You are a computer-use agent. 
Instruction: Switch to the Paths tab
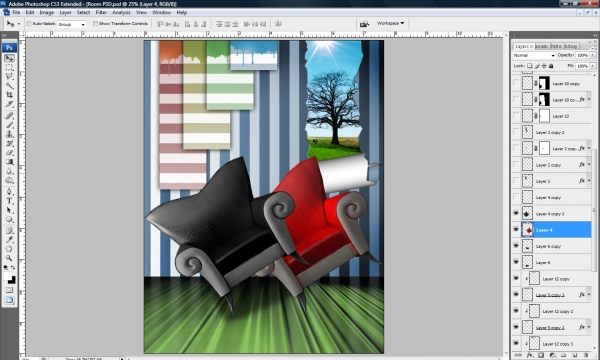[x=556, y=46]
